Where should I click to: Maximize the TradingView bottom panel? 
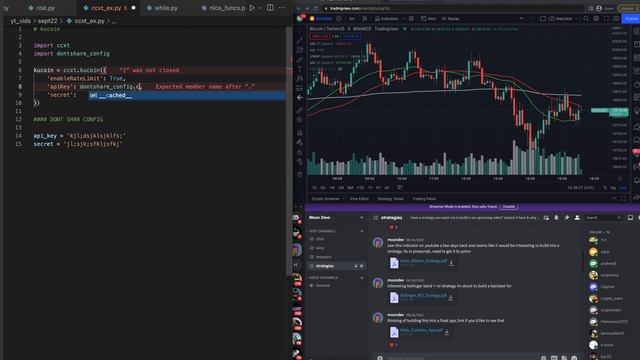click(x=623, y=198)
